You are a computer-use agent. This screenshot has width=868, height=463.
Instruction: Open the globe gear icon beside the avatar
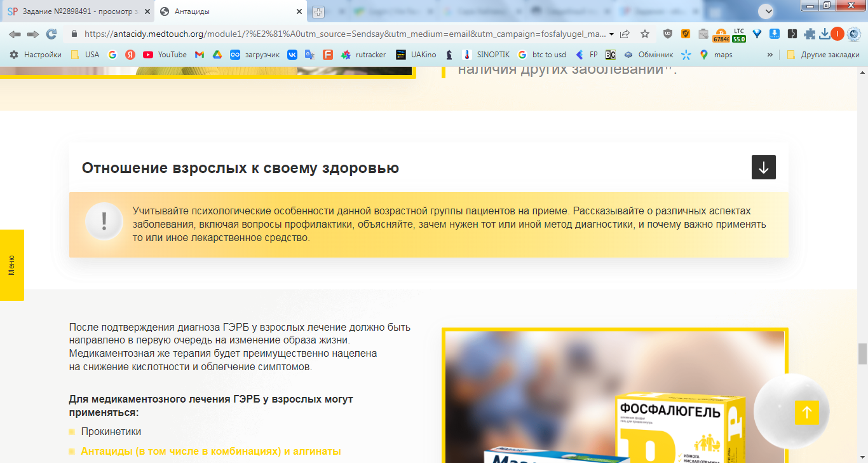tap(853, 34)
